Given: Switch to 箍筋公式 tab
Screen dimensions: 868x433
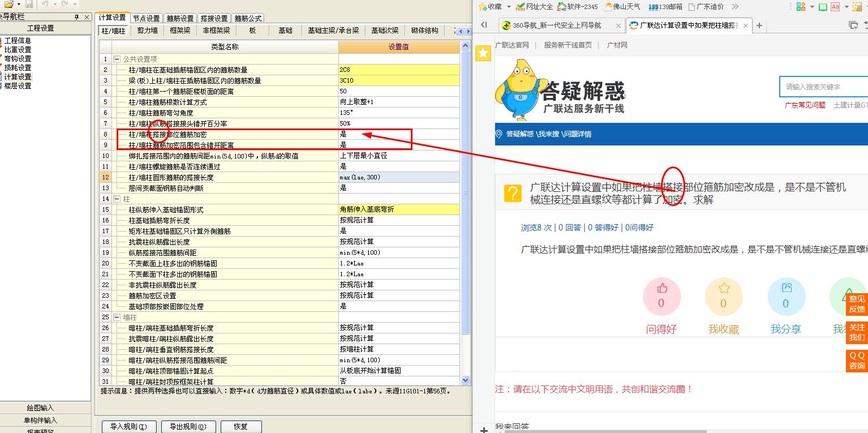Looking at the screenshot, I should tap(248, 18).
